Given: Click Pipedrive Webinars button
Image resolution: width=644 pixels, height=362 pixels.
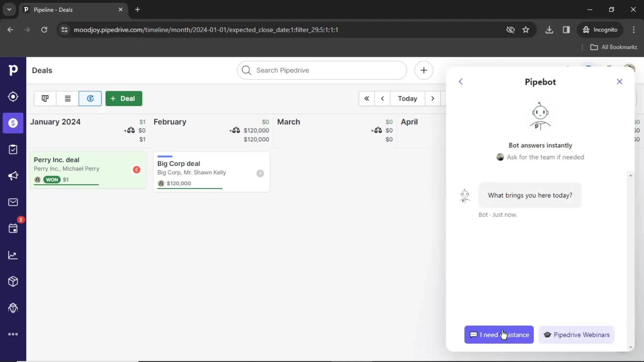Looking at the screenshot, I should point(577,335).
